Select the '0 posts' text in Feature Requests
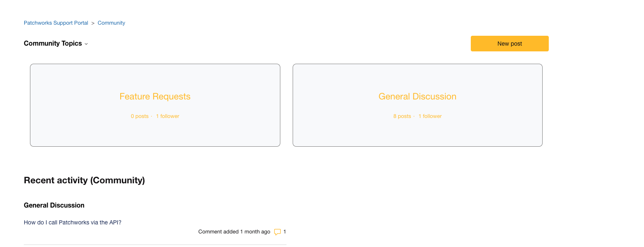 tap(140, 116)
